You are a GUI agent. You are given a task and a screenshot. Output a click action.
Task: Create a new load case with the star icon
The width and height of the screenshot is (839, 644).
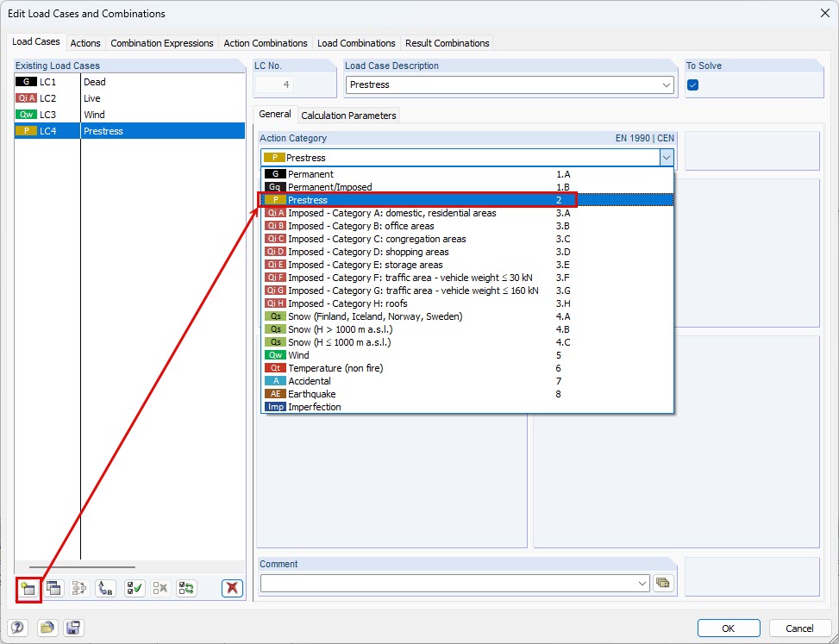(x=28, y=589)
